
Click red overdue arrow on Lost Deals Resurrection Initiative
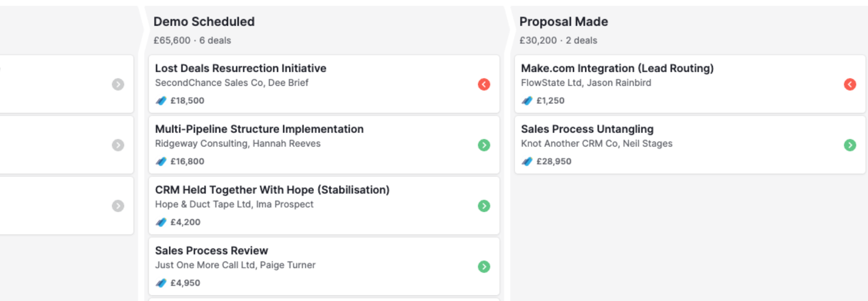(484, 84)
